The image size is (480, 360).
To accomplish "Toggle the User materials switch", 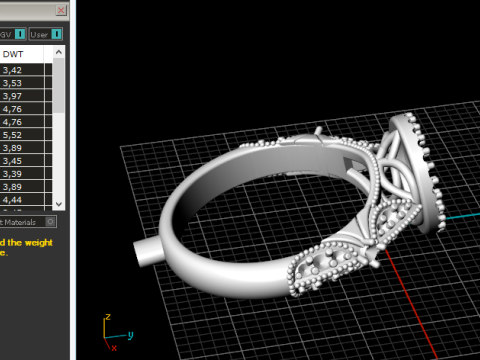I will [x=57, y=34].
